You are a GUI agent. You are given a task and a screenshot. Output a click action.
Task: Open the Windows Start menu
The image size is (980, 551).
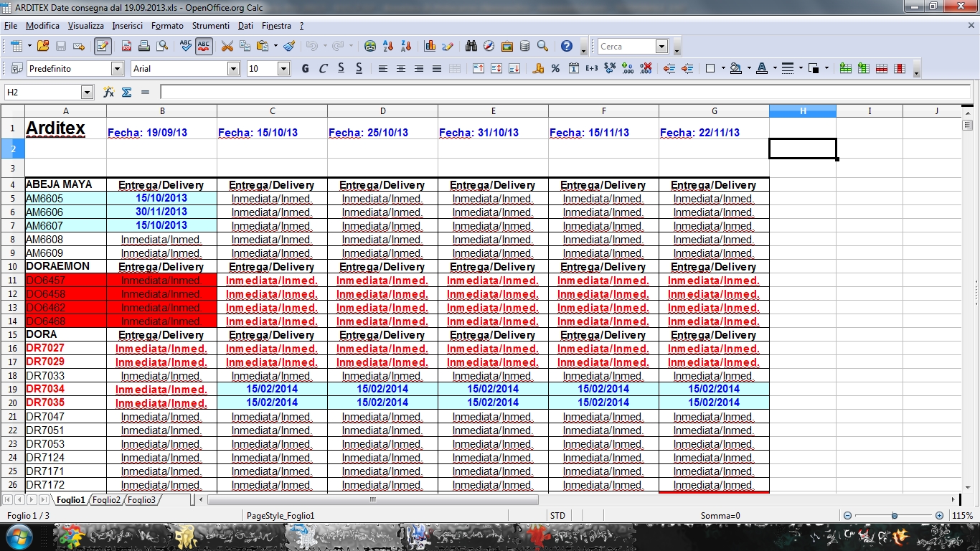pos(18,537)
